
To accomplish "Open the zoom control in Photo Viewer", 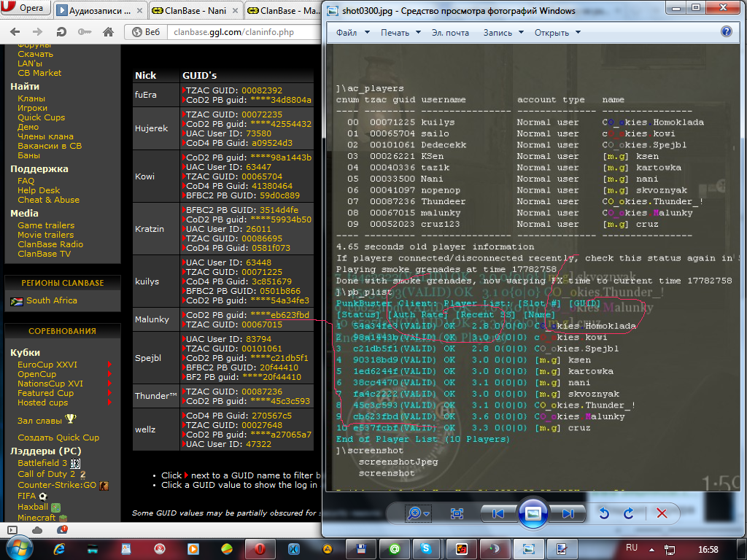I will [x=418, y=513].
